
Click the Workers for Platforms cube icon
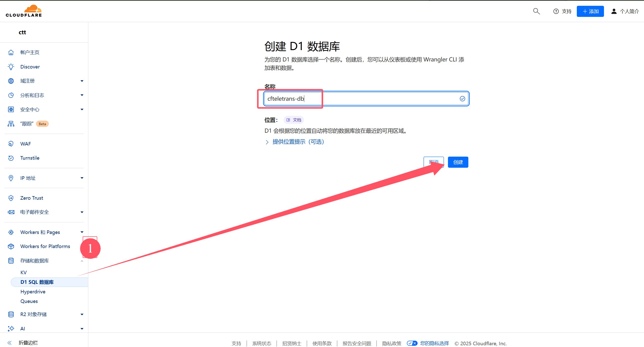click(11, 246)
